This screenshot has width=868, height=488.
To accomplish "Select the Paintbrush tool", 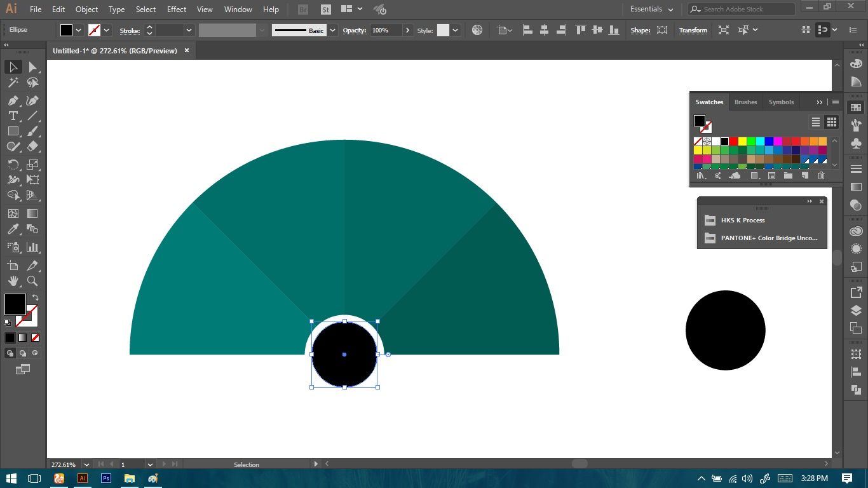I will [32, 131].
